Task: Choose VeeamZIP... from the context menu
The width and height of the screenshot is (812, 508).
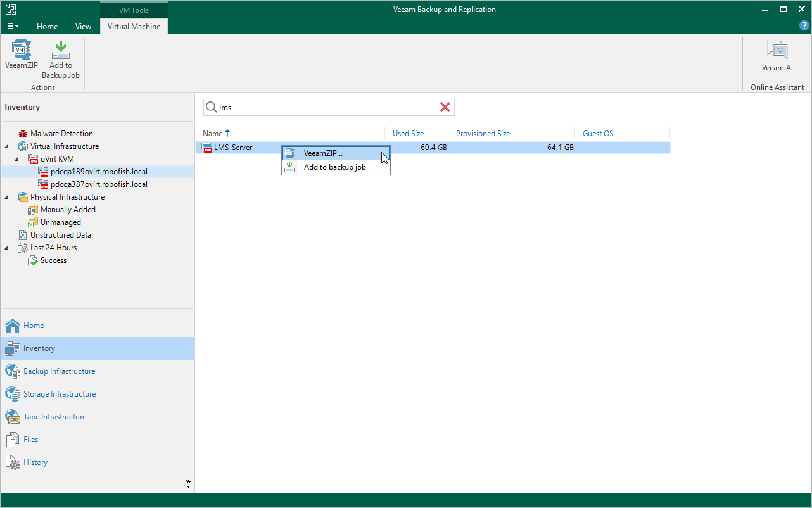Action: [x=336, y=153]
